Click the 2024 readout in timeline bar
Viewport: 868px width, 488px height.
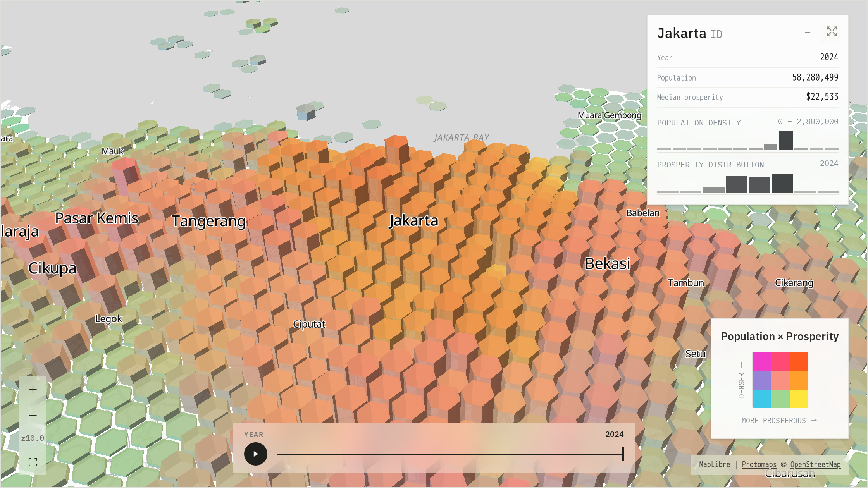point(615,435)
